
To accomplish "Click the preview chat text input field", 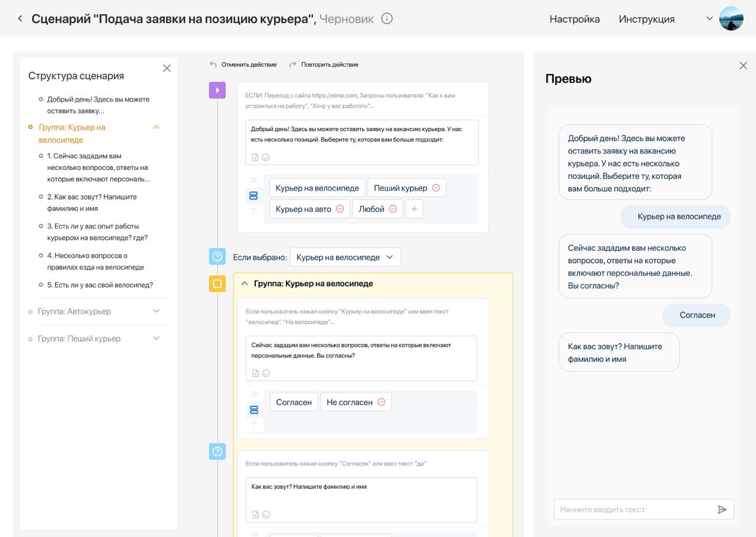I will click(632, 509).
